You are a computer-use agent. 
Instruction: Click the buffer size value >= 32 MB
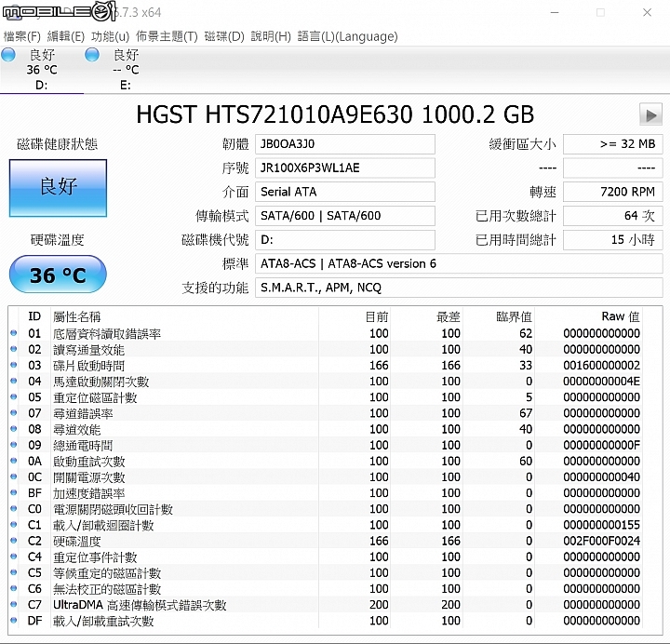[612, 144]
